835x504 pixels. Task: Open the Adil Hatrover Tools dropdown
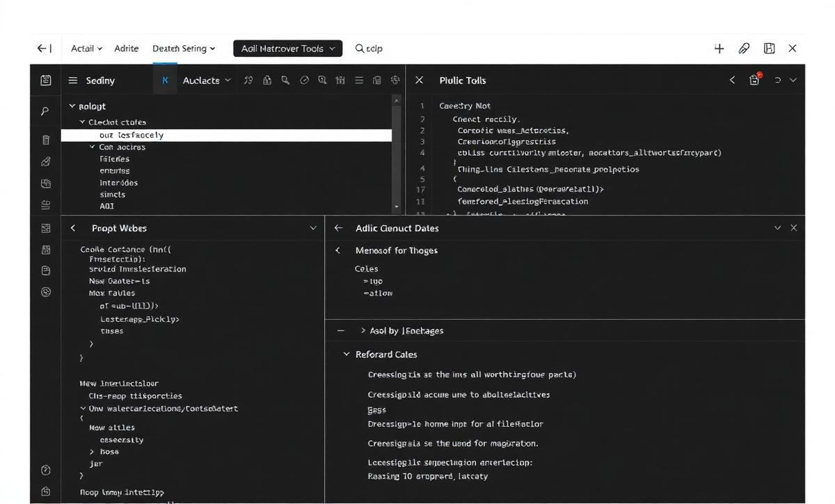[x=288, y=49]
